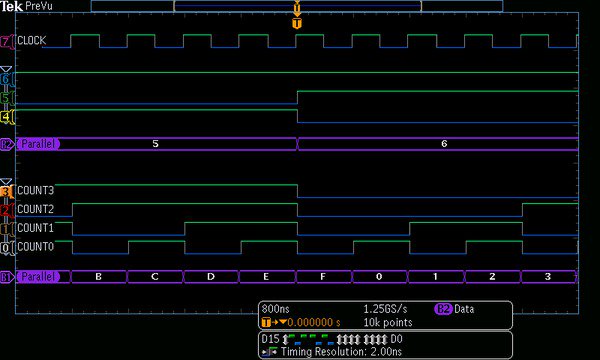Click the B1 bus decoded value C
The image size is (600, 360).
tap(155, 277)
